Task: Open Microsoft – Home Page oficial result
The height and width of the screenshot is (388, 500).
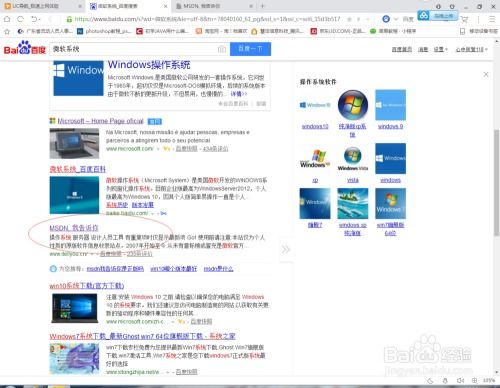Action: (x=100, y=121)
